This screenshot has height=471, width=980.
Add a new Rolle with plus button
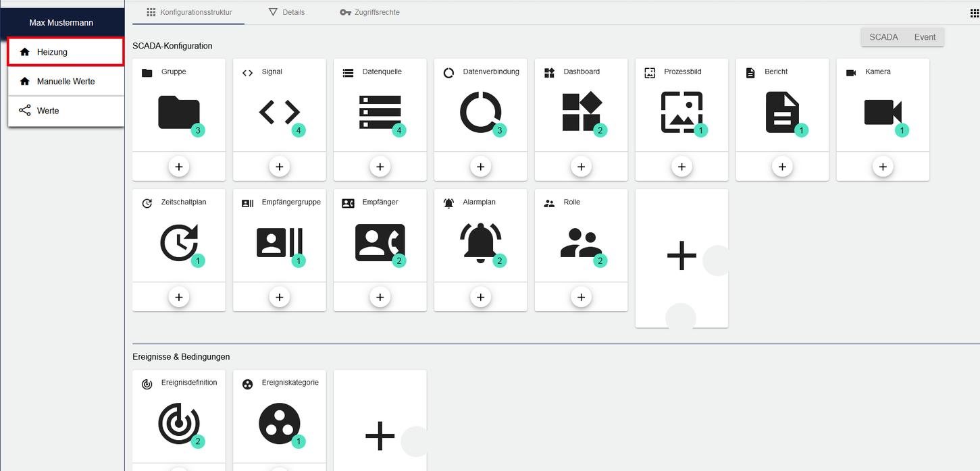coord(581,297)
